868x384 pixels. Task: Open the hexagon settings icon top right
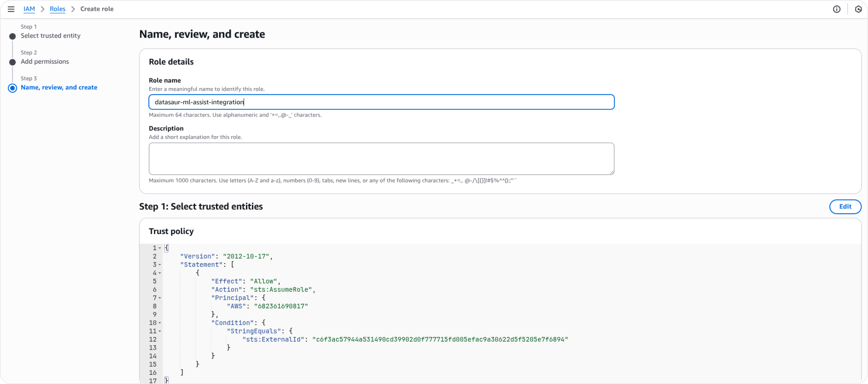pyautogui.click(x=859, y=9)
